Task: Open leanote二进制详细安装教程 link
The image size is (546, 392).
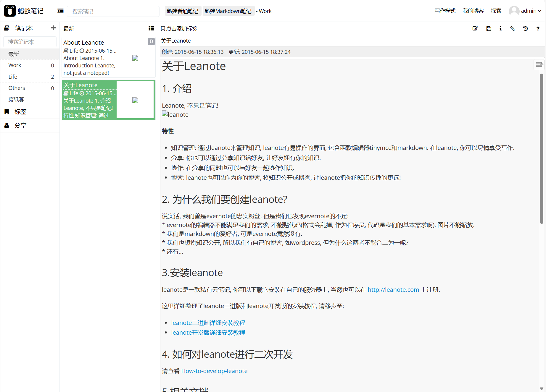Action: tap(208, 323)
